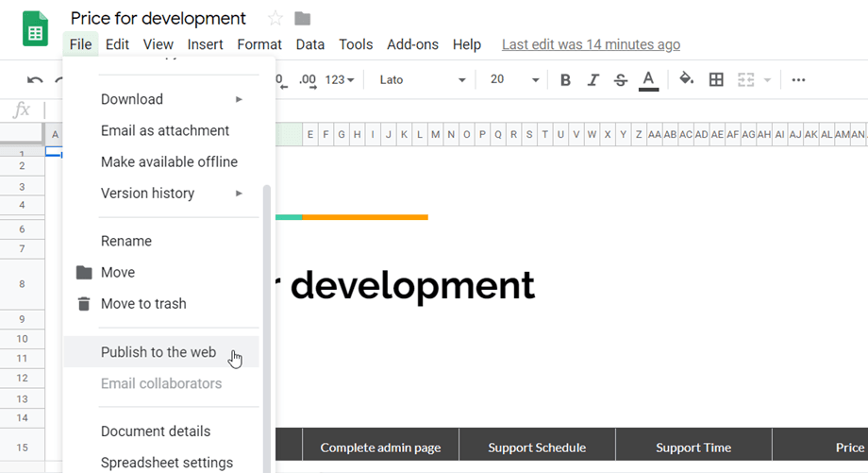Click the Last edit was 14 minutes ago link

591,44
